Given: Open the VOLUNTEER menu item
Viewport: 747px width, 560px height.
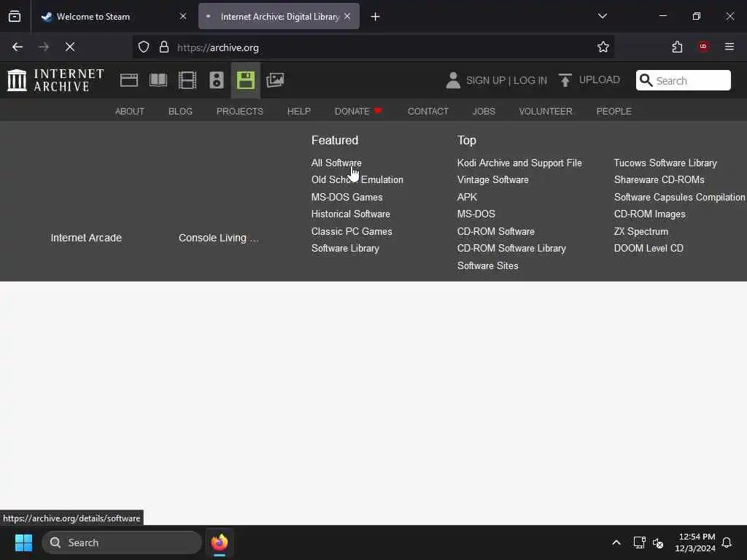Looking at the screenshot, I should tap(546, 111).
